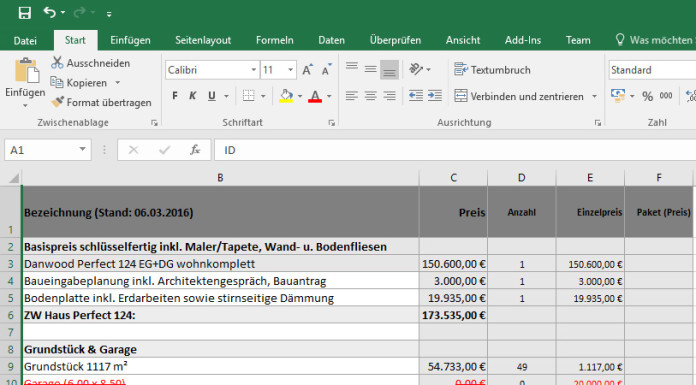Screen dimensions: 696x385
Task: Click cell 'Grundstück 1117 m²'
Action: [221, 367]
